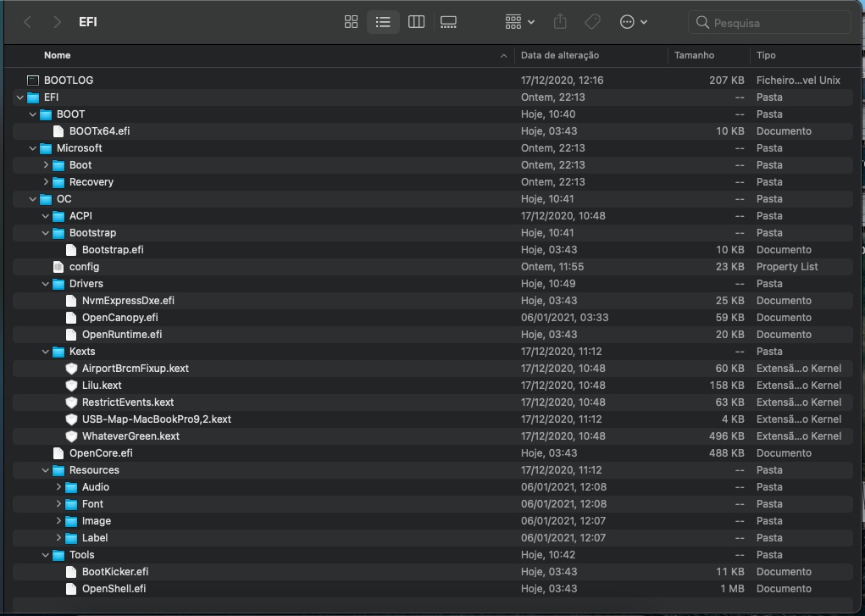The image size is (865, 616).
Task: Expand the Font folder
Action: (x=58, y=504)
